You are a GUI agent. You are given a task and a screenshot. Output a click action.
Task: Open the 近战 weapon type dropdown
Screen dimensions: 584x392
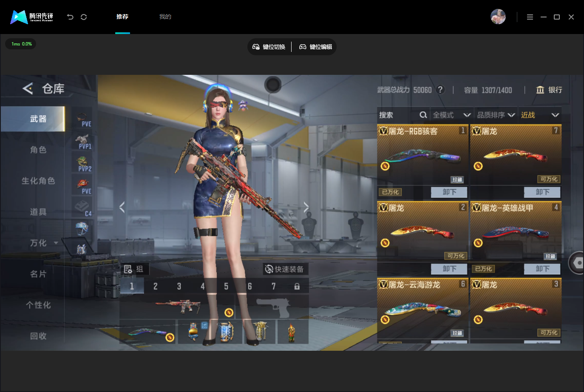tap(540, 115)
